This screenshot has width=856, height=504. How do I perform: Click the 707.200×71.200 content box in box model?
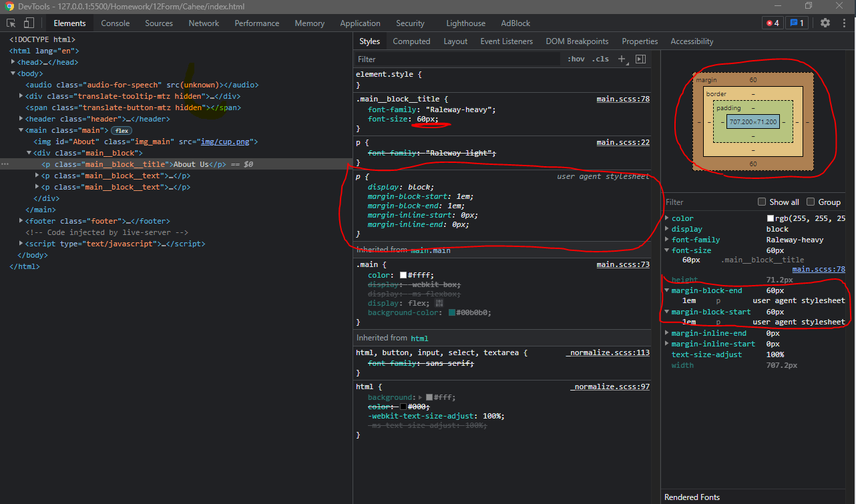click(753, 122)
